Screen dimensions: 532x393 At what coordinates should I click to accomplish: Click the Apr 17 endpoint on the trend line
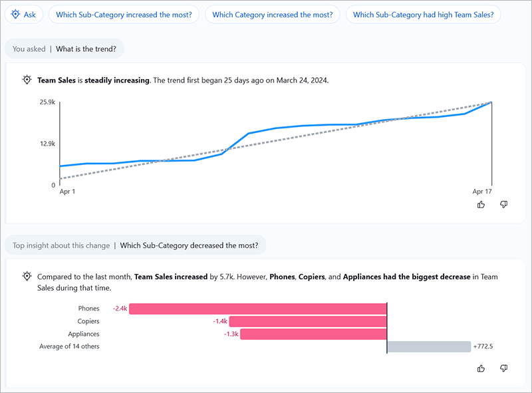[490, 103]
